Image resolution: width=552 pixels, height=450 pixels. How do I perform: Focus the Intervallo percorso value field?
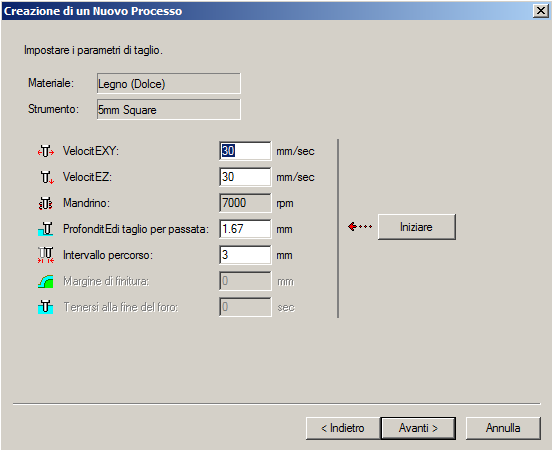pyautogui.click(x=245, y=255)
